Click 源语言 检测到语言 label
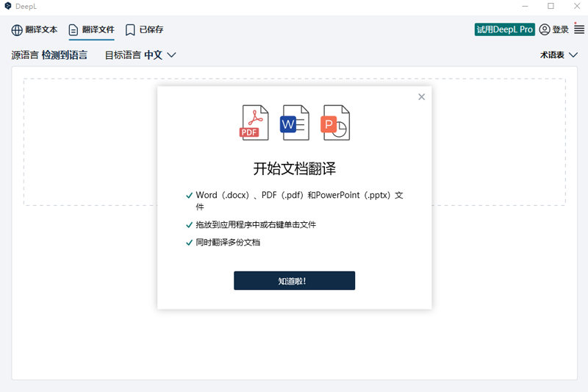The width and height of the screenshot is (588, 392). tap(49, 55)
